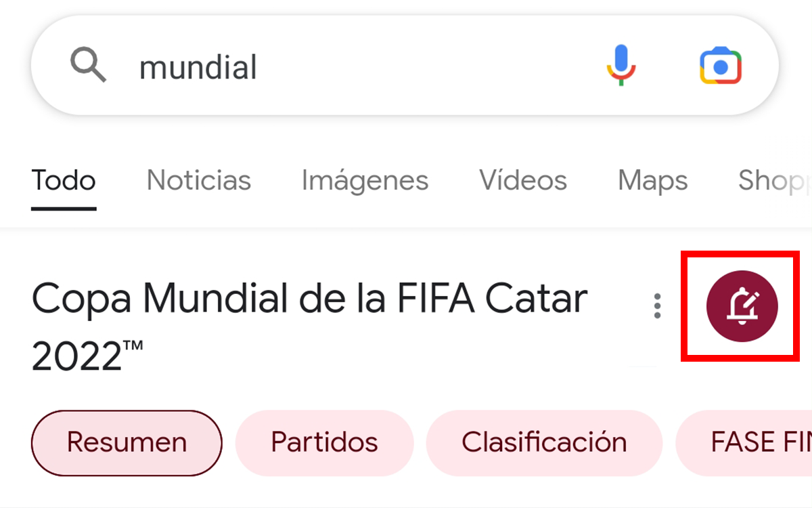Screen dimensions: 812x508
Task: Select the Todo results tab
Action: [x=64, y=180]
